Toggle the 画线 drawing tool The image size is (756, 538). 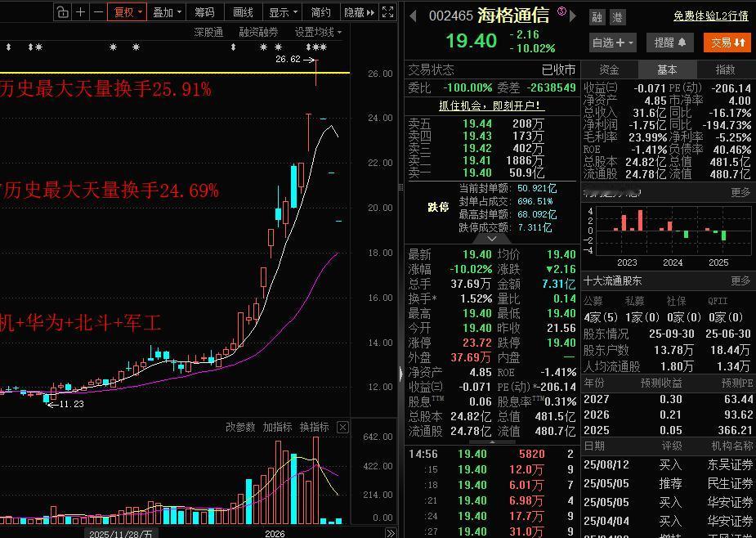(243, 13)
